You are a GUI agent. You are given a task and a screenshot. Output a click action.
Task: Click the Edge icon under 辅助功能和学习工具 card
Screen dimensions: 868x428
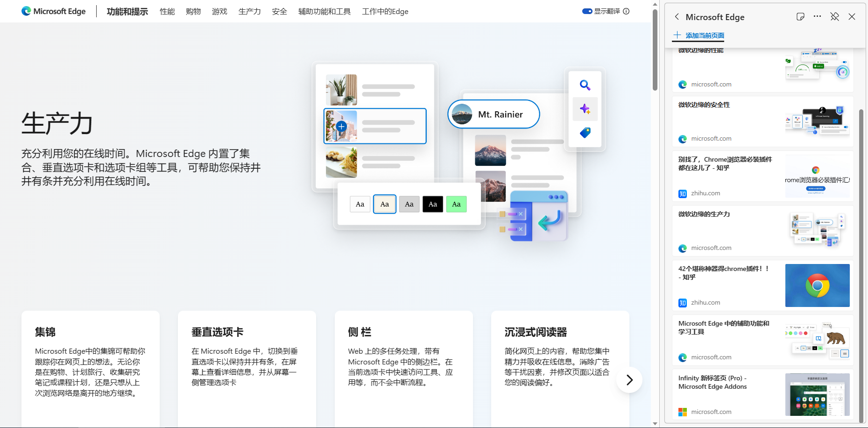click(x=683, y=357)
